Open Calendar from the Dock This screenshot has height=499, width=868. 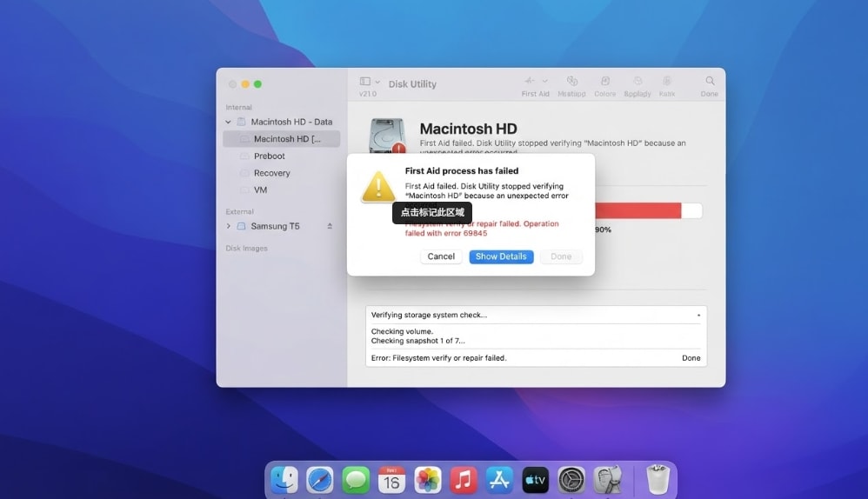[x=391, y=480]
